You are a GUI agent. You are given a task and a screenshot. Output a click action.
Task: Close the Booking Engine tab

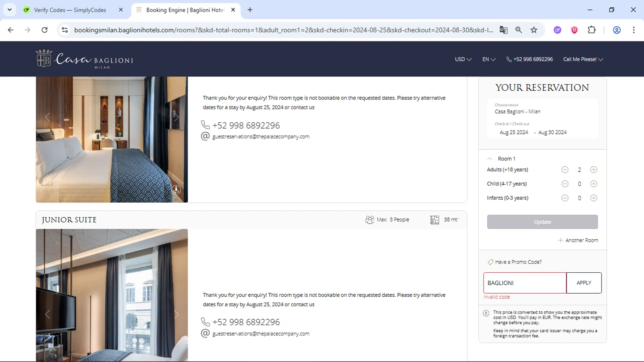pos(233,10)
